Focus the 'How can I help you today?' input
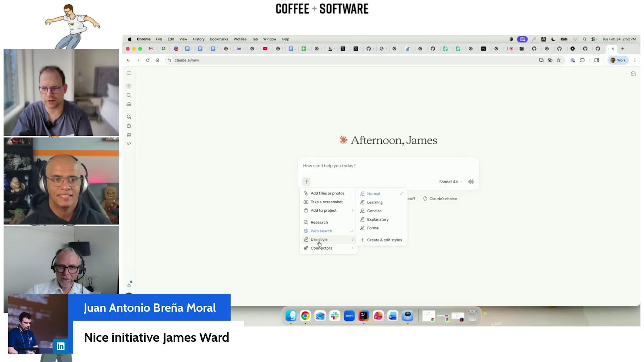 coord(388,166)
